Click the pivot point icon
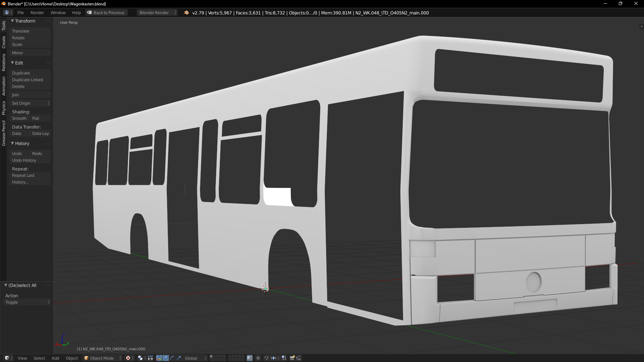644x362 pixels. 140,358
